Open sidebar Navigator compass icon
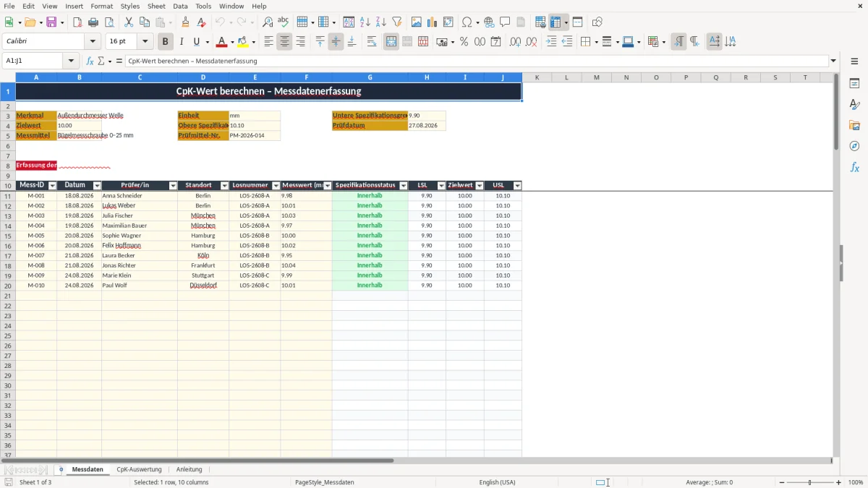Viewport: 868px width, 488px height. (x=854, y=146)
